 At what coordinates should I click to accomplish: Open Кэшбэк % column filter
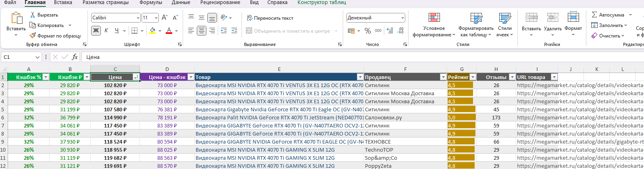[46, 77]
